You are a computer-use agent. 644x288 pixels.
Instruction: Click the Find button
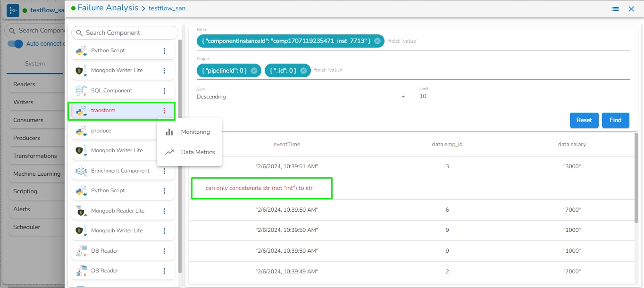(x=616, y=120)
